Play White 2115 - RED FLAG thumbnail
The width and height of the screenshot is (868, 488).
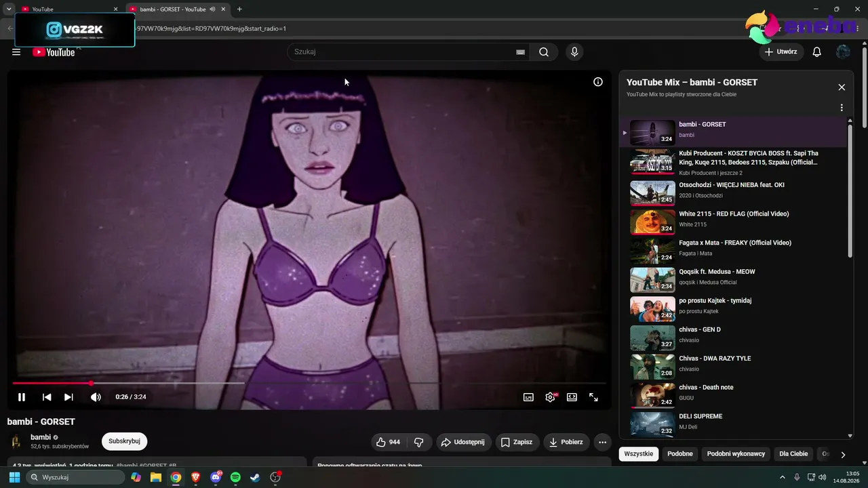coord(652,222)
